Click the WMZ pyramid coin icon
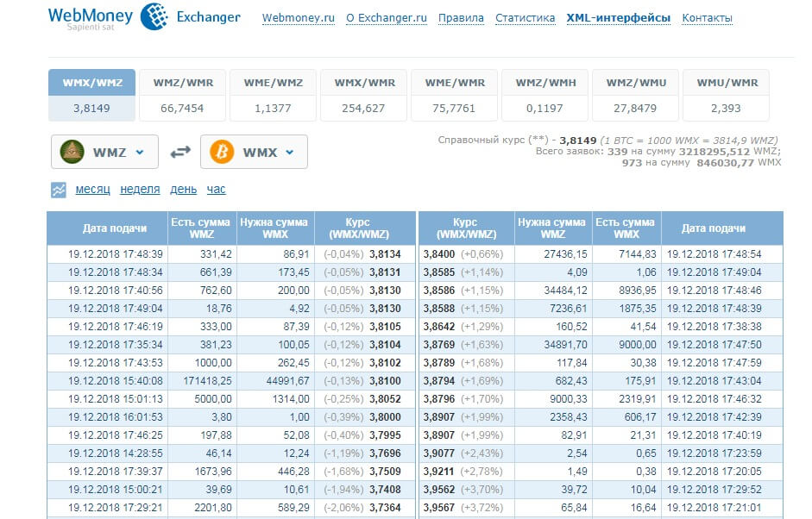Viewport: 812px width, 519px height. pos(72,152)
